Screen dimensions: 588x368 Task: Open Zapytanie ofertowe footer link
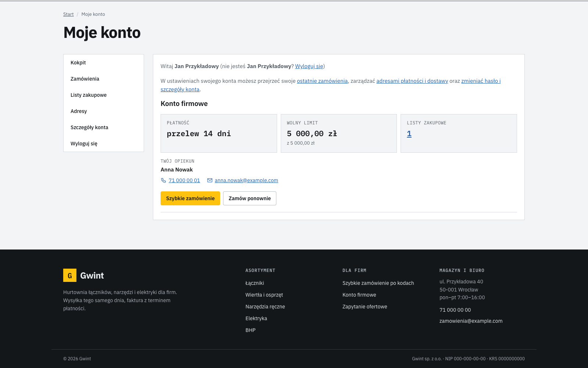click(x=365, y=307)
